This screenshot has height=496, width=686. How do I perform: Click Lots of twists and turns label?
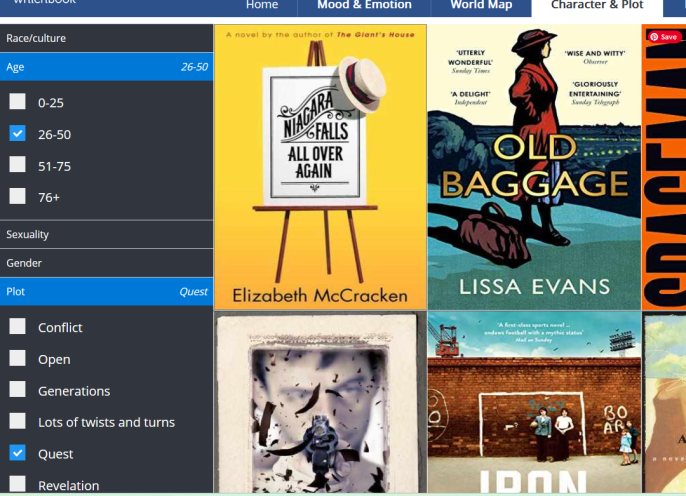(106, 423)
